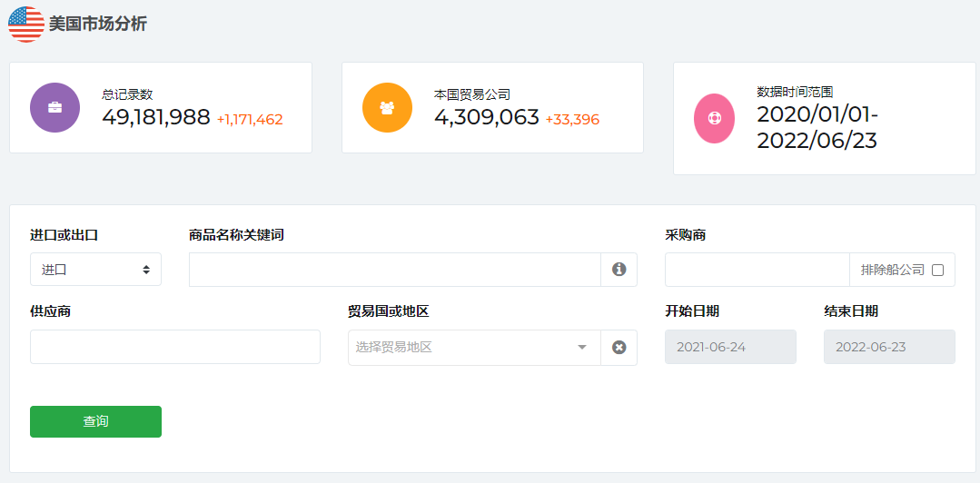This screenshot has height=483, width=980.
Task: Select the 结束日期 date field
Action: click(889, 347)
